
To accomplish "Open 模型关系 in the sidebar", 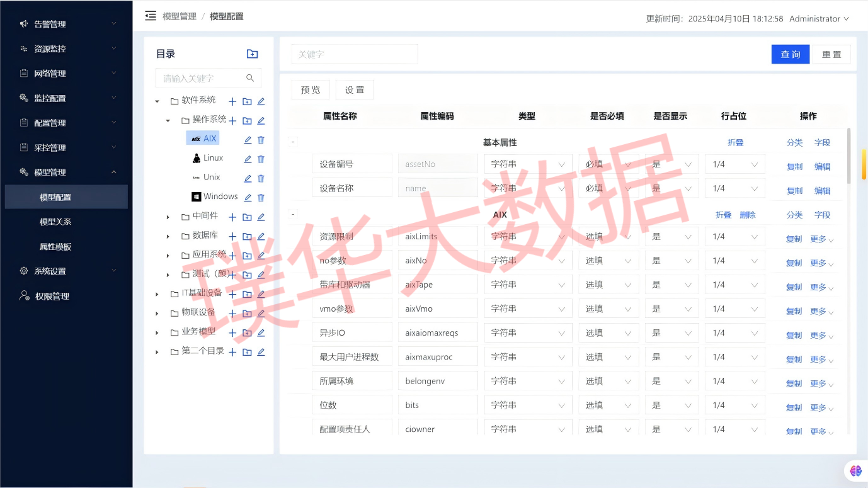I will pyautogui.click(x=55, y=222).
